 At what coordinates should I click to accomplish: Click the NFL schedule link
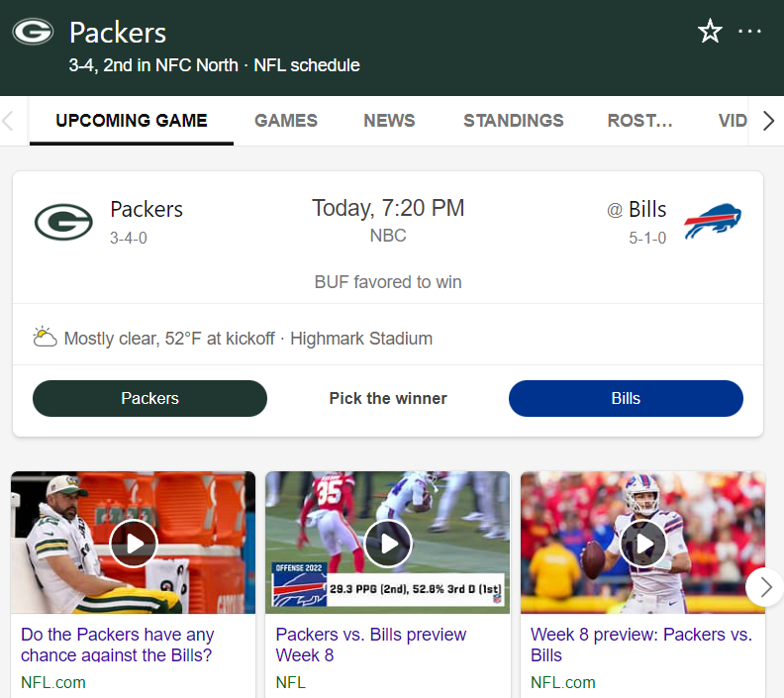(x=307, y=65)
